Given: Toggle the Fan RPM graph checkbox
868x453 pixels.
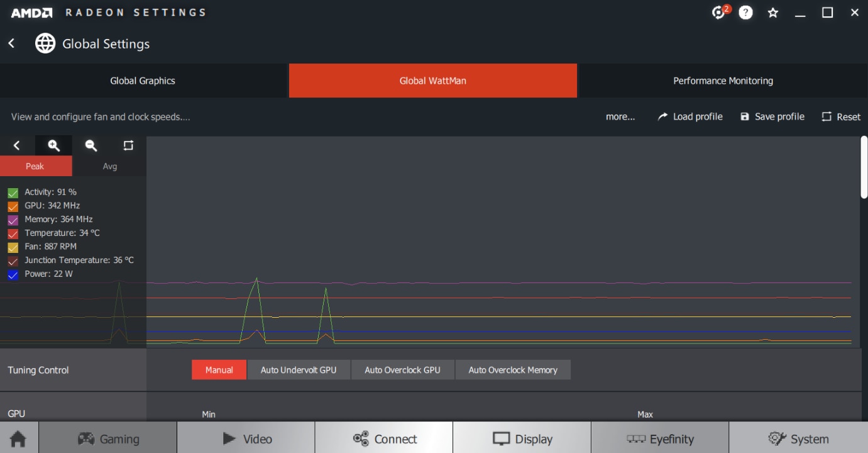Looking at the screenshot, I should (x=13, y=247).
